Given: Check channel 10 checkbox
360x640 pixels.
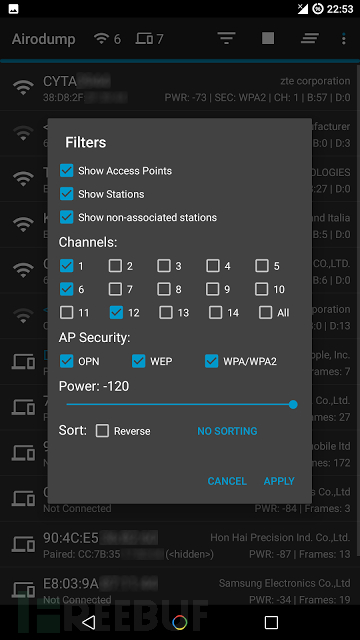Looking at the screenshot, I should pyautogui.click(x=262, y=289).
